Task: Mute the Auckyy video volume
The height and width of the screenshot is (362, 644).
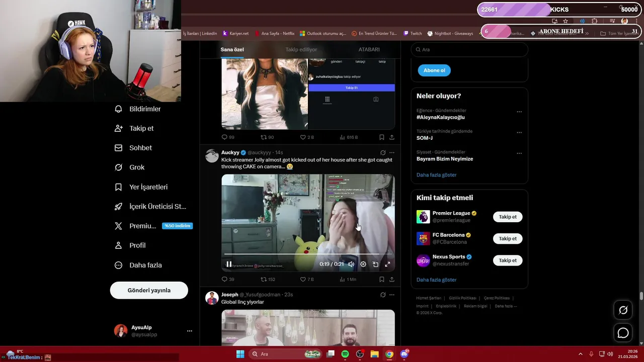Action: (351, 264)
